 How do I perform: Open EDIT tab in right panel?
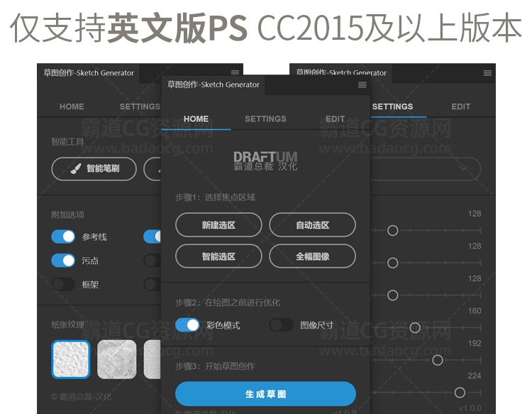click(x=460, y=107)
